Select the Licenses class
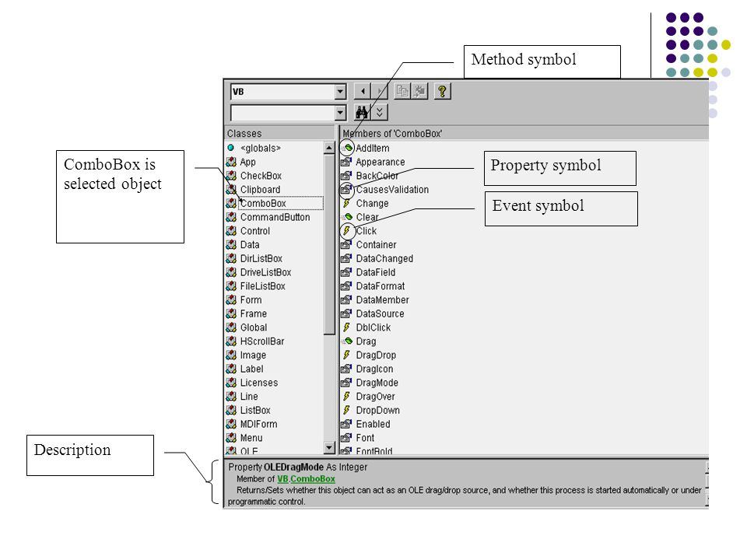The width and height of the screenshot is (747, 560). 258,383
